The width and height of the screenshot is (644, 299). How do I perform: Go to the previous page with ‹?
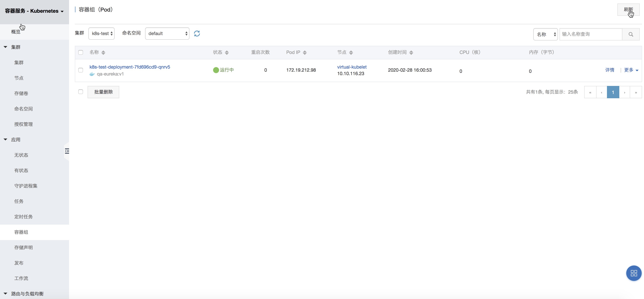(x=602, y=92)
